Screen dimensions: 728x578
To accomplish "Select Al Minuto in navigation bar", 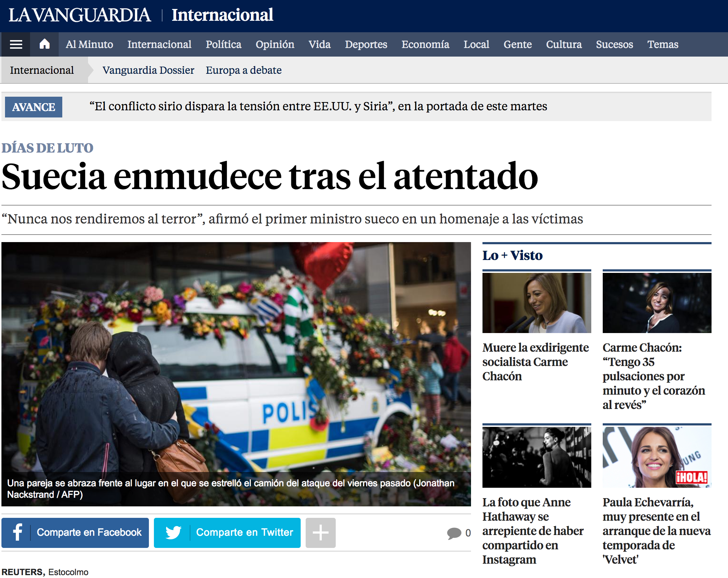I will [89, 44].
